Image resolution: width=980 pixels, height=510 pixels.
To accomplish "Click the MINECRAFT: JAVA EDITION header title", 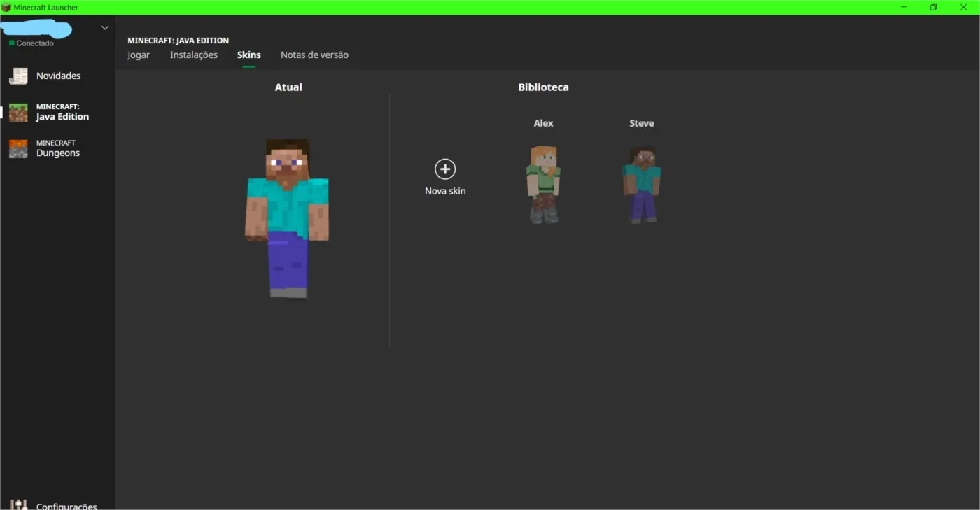I will coord(178,41).
